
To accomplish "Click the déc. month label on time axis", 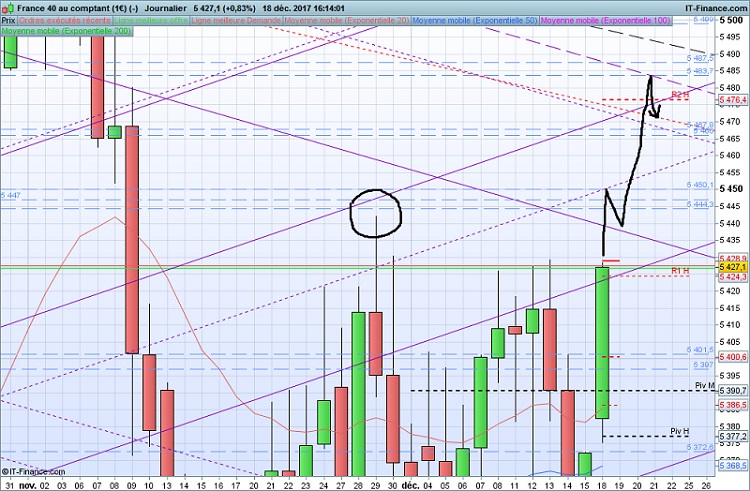I will [x=410, y=485].
